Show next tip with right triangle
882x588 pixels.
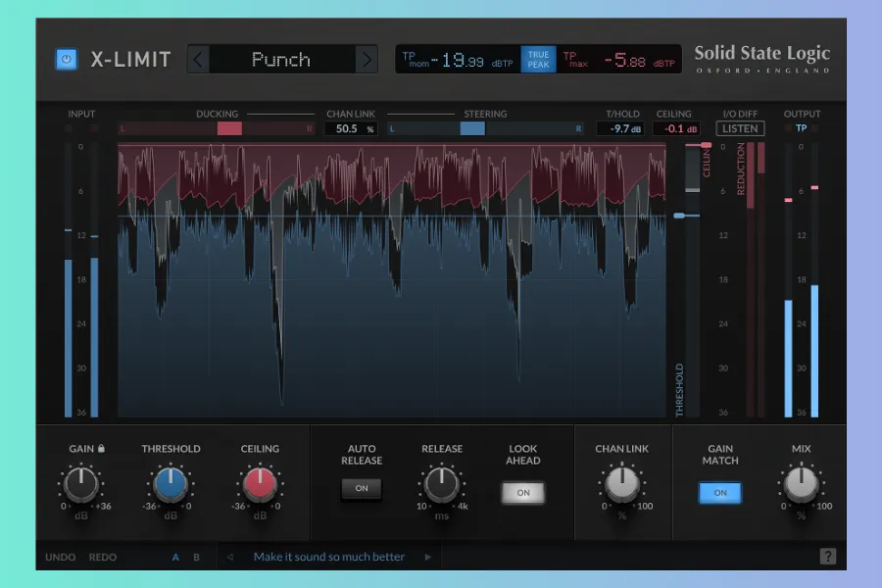pyautogui.click(x=427, y=558)
